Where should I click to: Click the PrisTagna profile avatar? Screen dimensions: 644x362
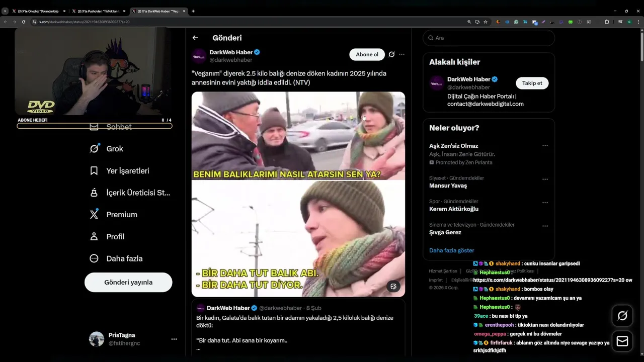97,339
